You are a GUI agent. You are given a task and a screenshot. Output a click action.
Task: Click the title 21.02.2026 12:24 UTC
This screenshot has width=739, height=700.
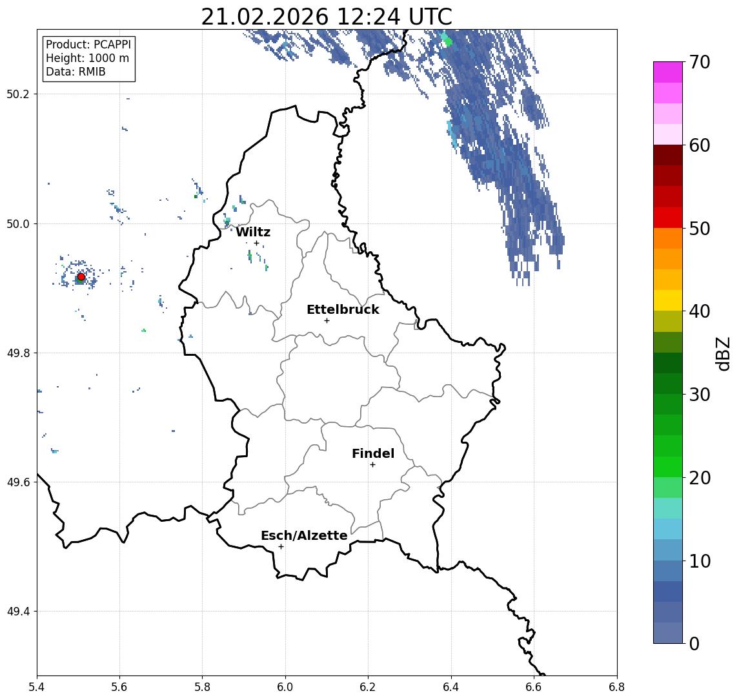[327, 17]
